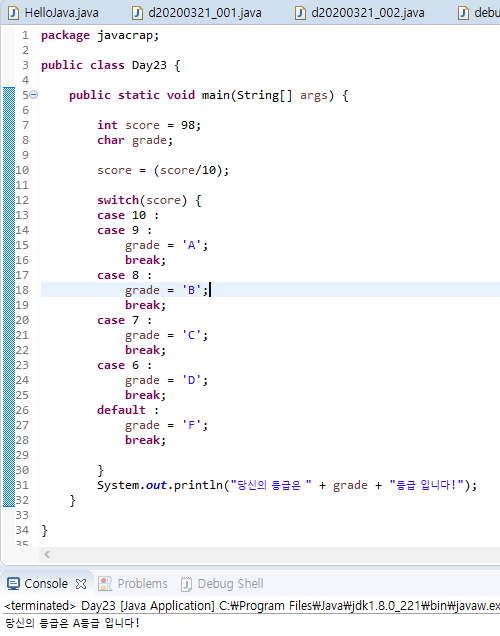This screenshot has width=500, height=636.
Task: Click the Java file icon on HelloJava.java tab
Action: 13,13
